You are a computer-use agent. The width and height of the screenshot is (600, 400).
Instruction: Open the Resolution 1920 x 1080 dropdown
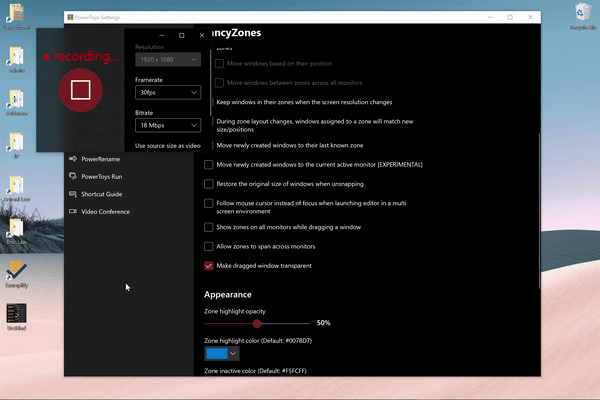168,59
